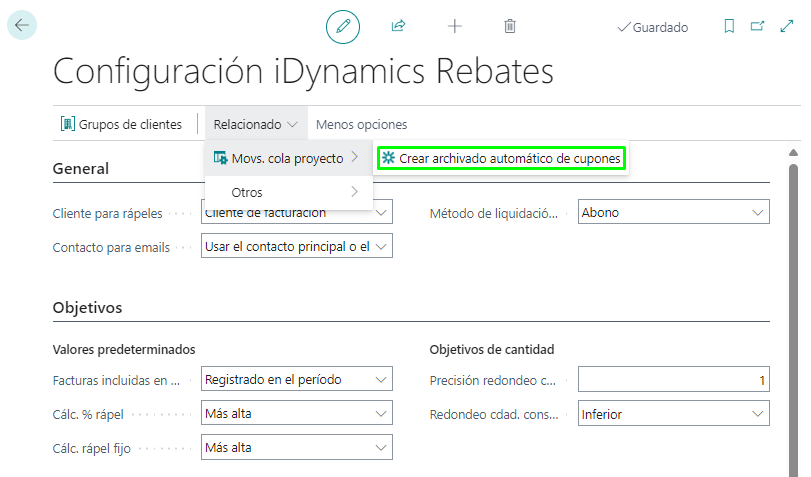This screenshot has width=811, height=477.
Task: Collapse the General section heading
Action: click(81, 169)
